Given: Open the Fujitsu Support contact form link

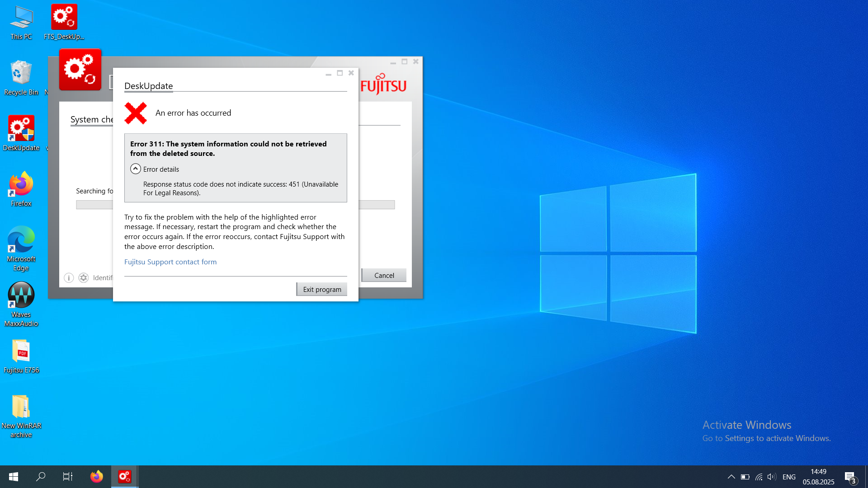Looking at the screenshot, I should click(170, 262).
